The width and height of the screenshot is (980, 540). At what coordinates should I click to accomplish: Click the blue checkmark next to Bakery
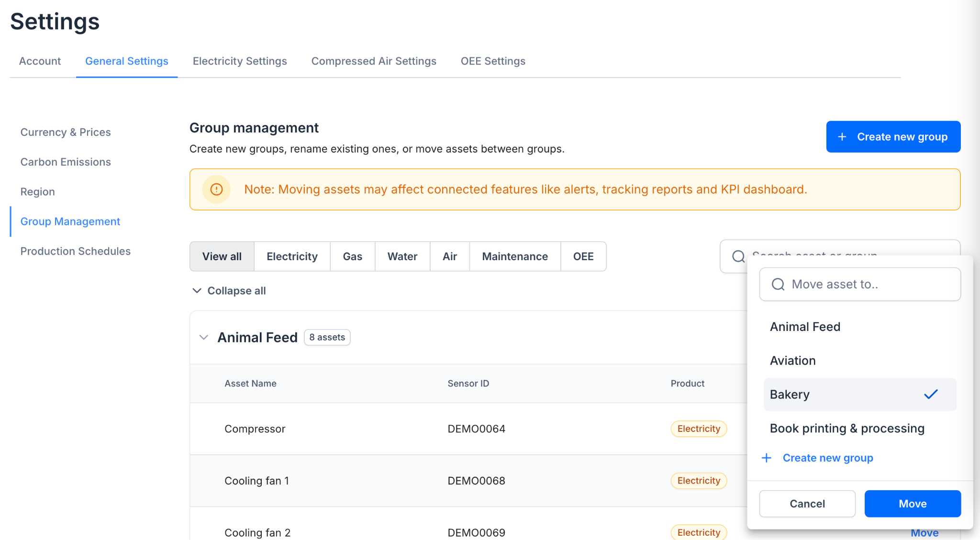point(931,394)
